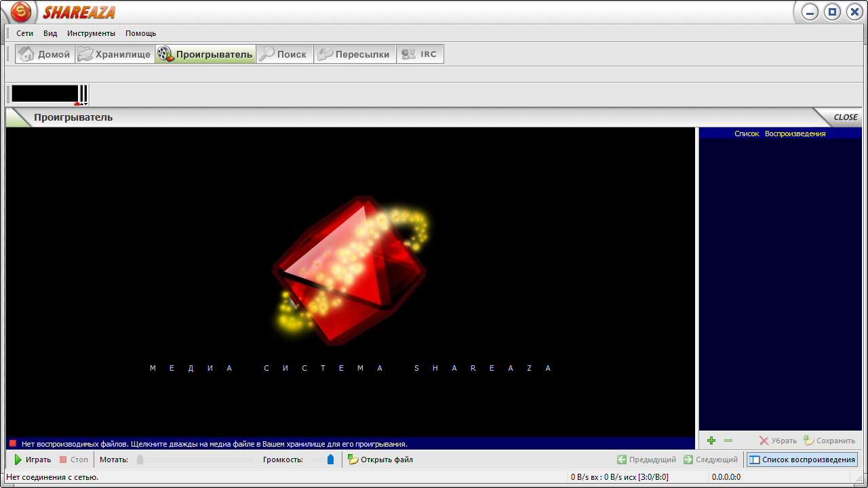This screenshot has height=488, width=868.
Task: Click the Открыть файл button
Action: tap(380, 460)
